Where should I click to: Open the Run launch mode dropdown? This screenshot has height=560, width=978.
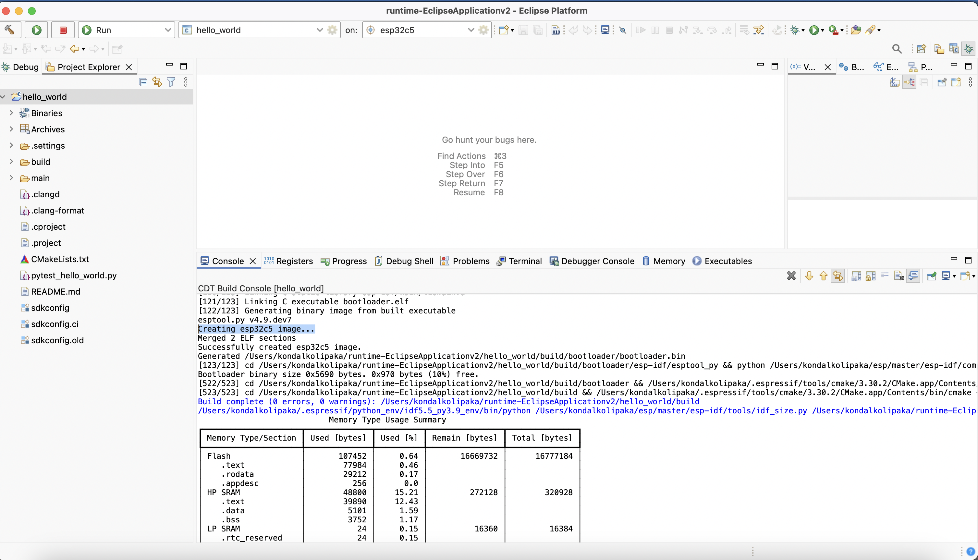[168, 30]
